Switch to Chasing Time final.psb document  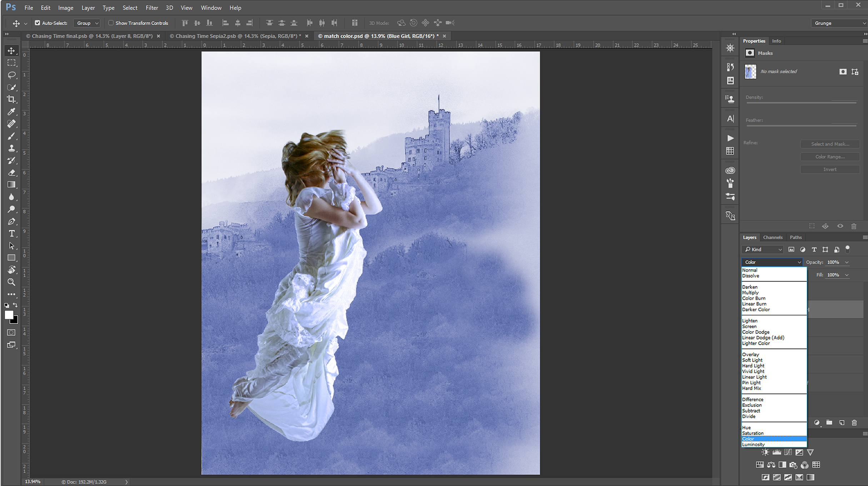point(89,36)
